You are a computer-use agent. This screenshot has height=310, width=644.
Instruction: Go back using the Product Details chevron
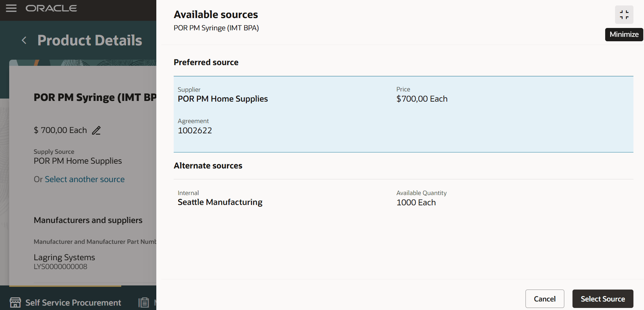24,40
